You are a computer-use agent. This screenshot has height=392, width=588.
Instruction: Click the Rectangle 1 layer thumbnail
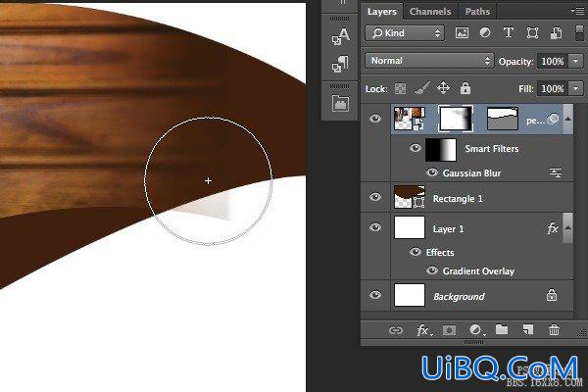pyautogui.click(x=410, y=197)
